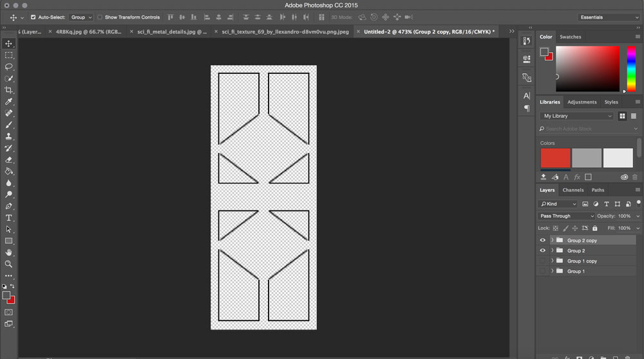The width and height of the screenshot is (644, 359).
Task: Select the Horizontal Type tool
Action: point(9,217)
